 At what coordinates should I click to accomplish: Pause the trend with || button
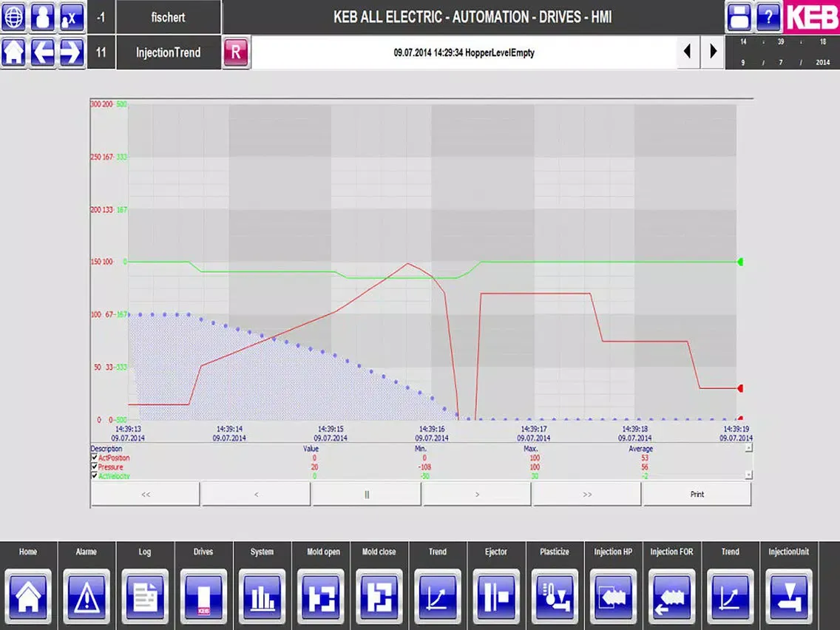367,494
